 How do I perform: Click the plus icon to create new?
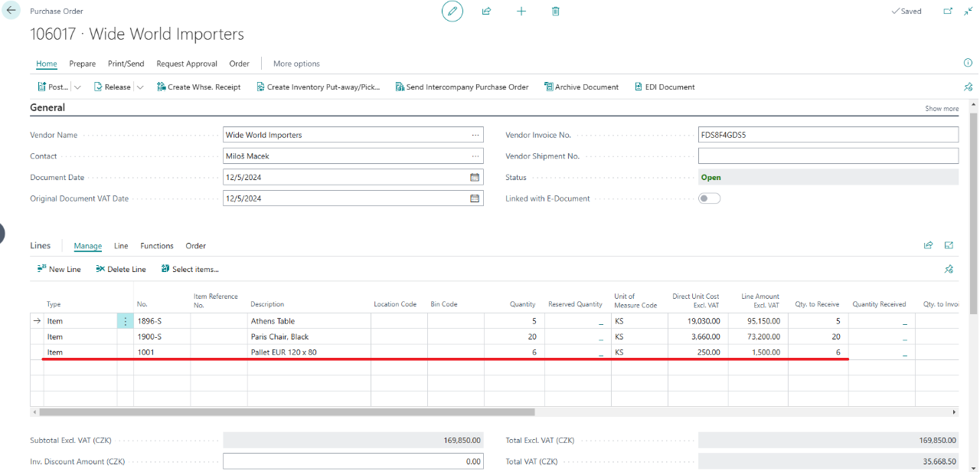point(521,11)
